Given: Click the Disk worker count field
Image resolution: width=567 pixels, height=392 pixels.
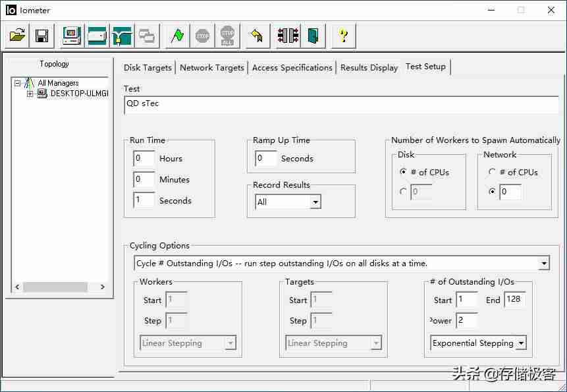Looking at the screenshot, I should 421,192.
